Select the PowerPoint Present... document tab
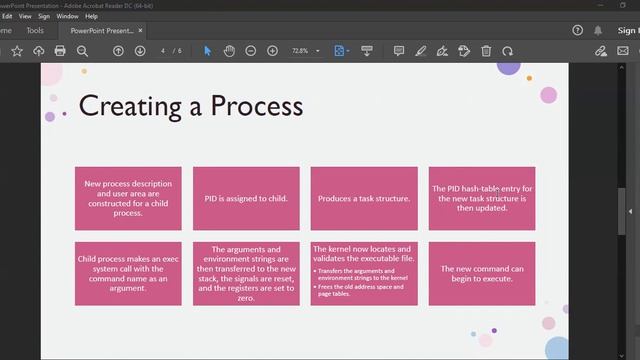This screenshot has width=640, height=360. pos(102,31)
